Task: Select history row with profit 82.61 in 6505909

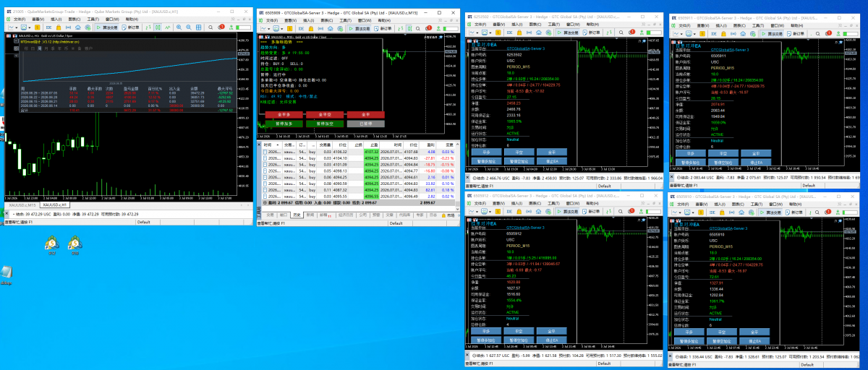Action: point(358,190)
